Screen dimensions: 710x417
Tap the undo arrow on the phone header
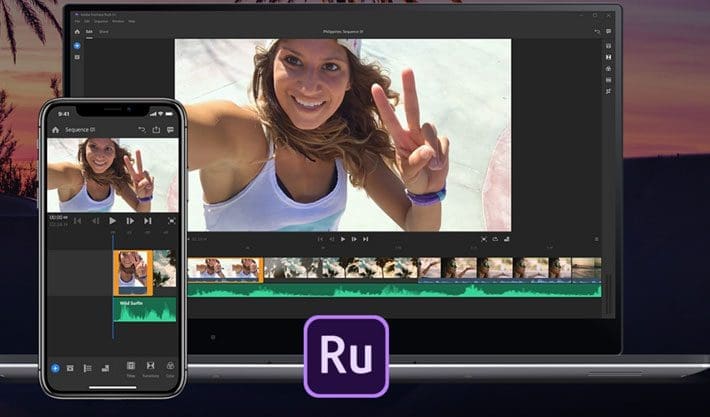[x=142, y=130]
